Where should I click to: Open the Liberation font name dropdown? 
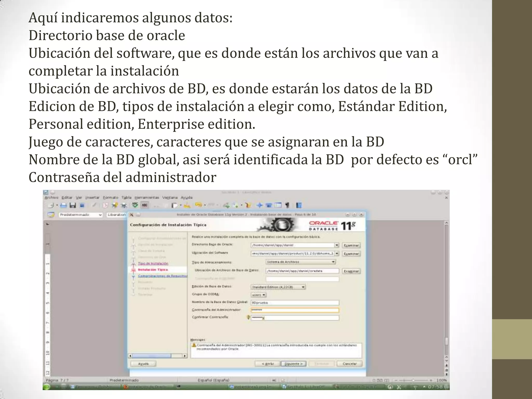116,215
